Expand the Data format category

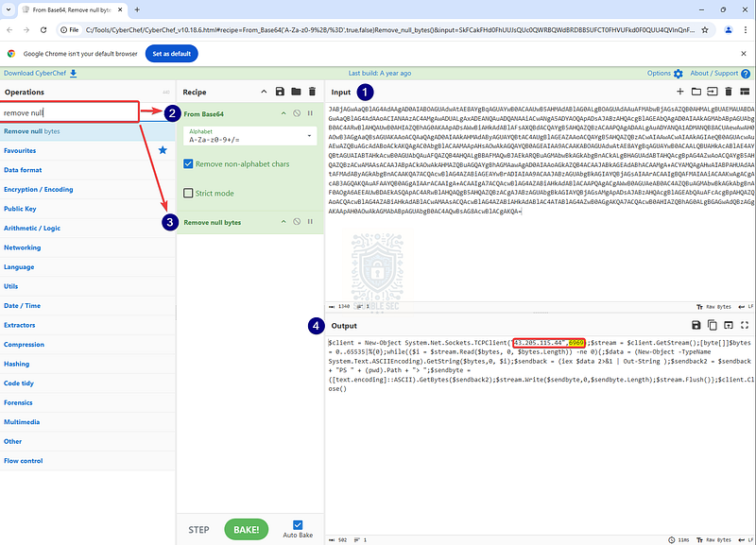coord(87,170)
